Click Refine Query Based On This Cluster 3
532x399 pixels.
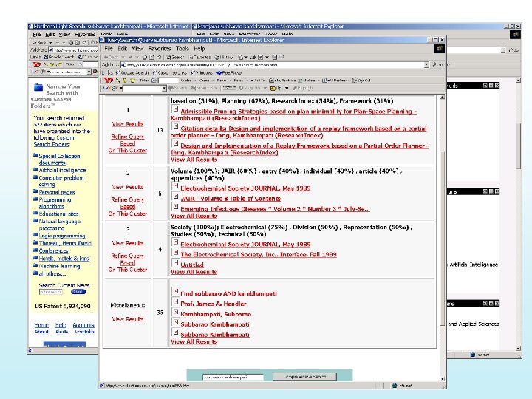point(128,262)
